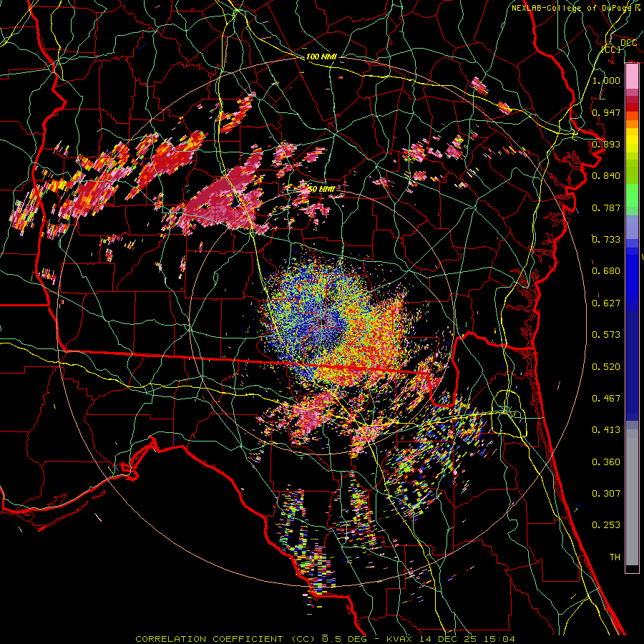Screen dimensions: 644x644
Task: Click the 15:04 timestamp in the caption
Action: pos(501,639)
